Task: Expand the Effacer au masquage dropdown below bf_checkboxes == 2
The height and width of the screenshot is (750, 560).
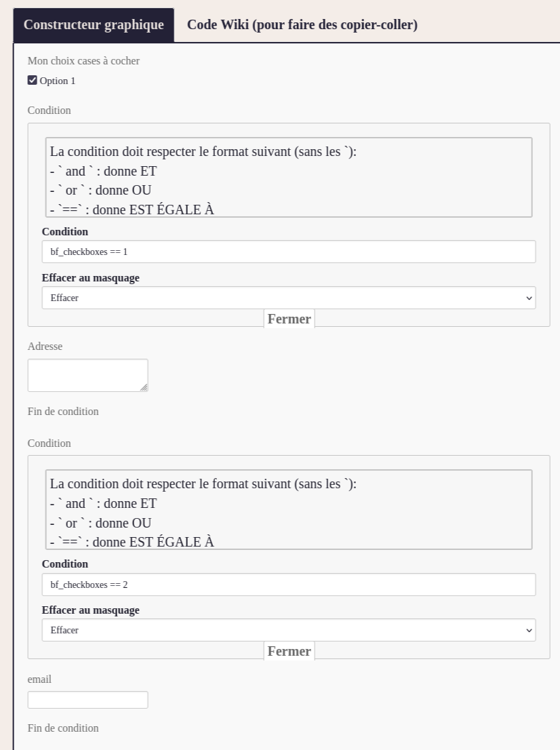Action: [289, 631]
